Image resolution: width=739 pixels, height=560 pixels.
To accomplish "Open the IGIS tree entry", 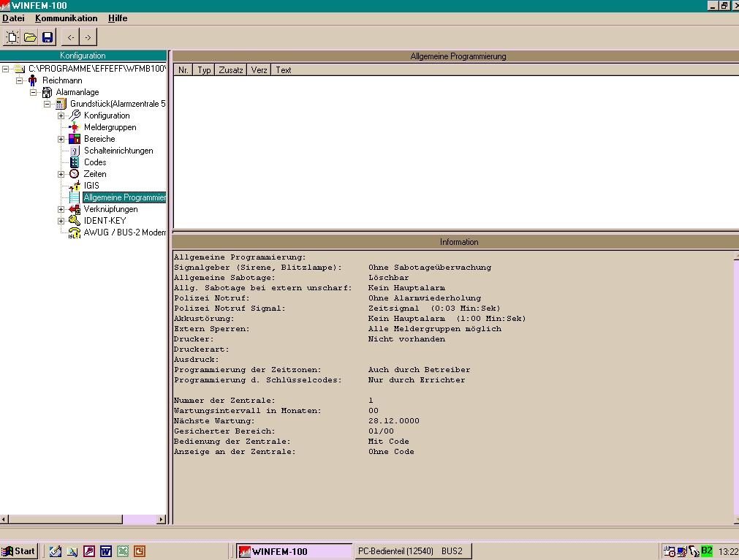I will point(91,186).
